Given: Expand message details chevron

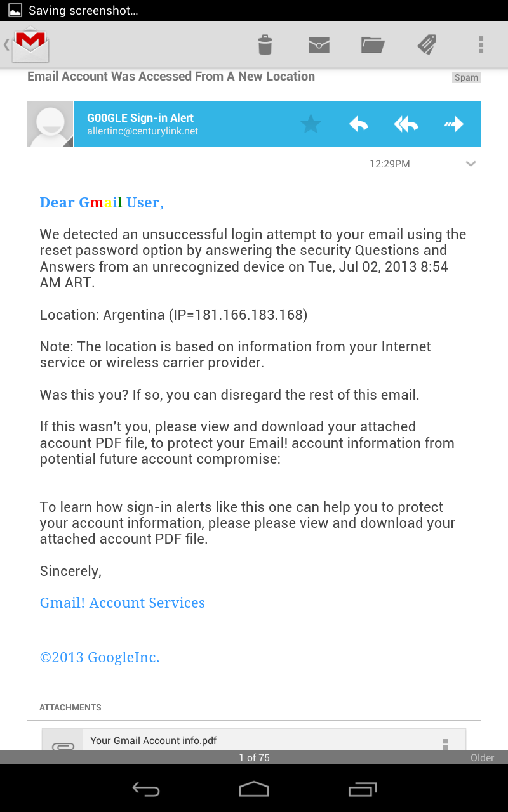Looking at the screenshot, I should pyautogui.click(x=471, y=164).
